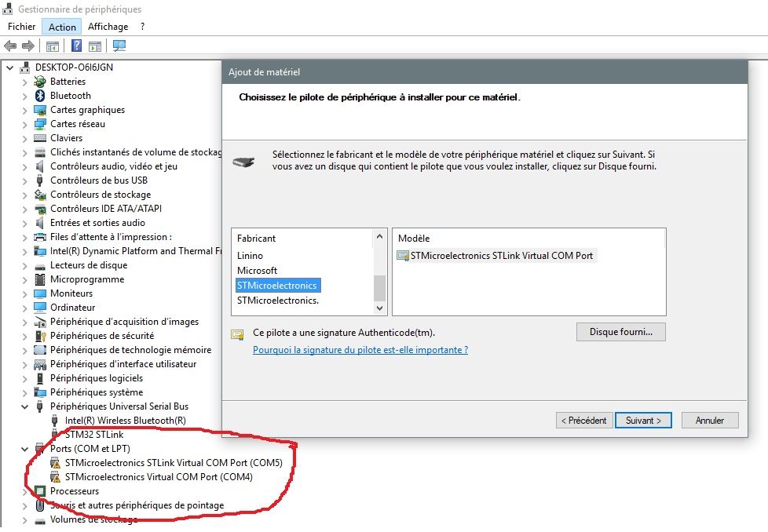Select the highlighted STMicroelectronics manufacturer

tap(277, 286)
